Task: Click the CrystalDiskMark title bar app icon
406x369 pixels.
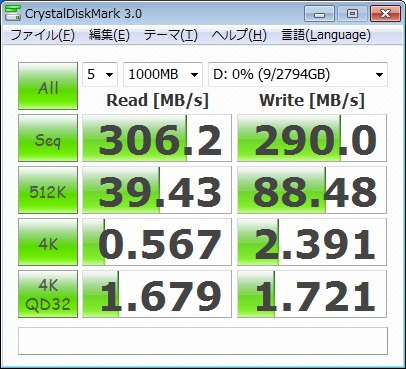Action: click(x=13, y=13)
